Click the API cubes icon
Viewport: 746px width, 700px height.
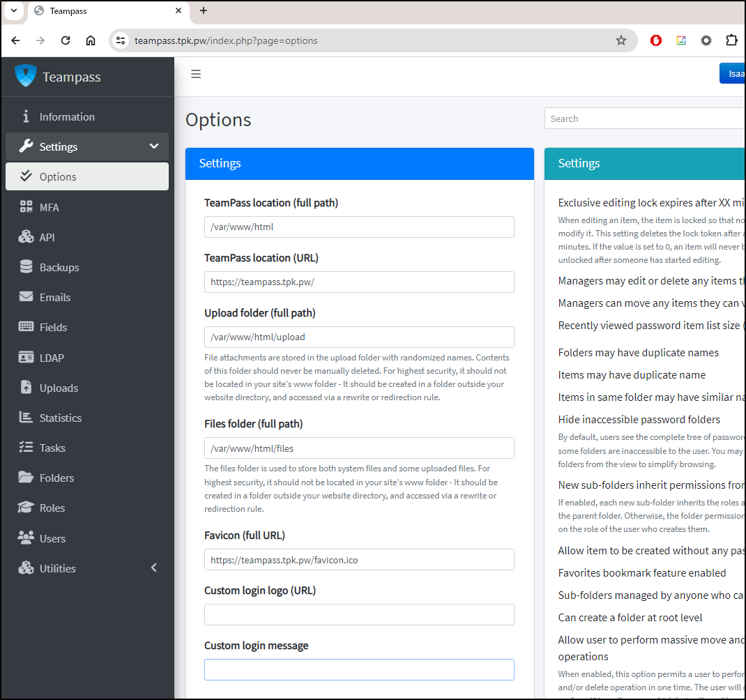(x=26, y=236)
